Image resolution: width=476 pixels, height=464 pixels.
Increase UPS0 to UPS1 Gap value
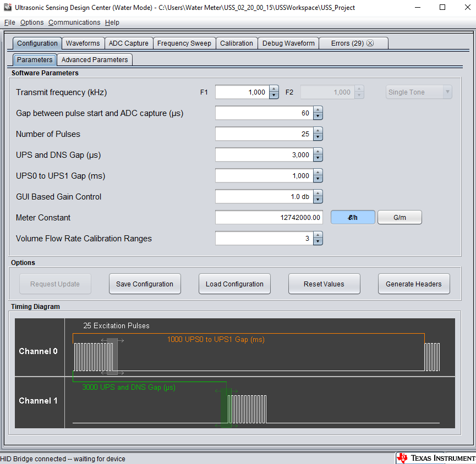pyautogui.click(x=318, y=173)
